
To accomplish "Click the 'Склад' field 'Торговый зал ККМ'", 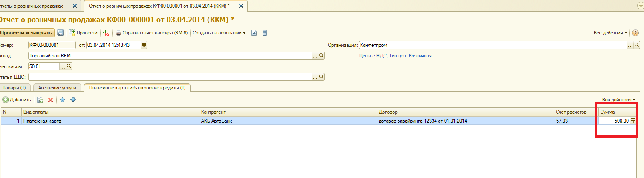I will click(170, 55).
